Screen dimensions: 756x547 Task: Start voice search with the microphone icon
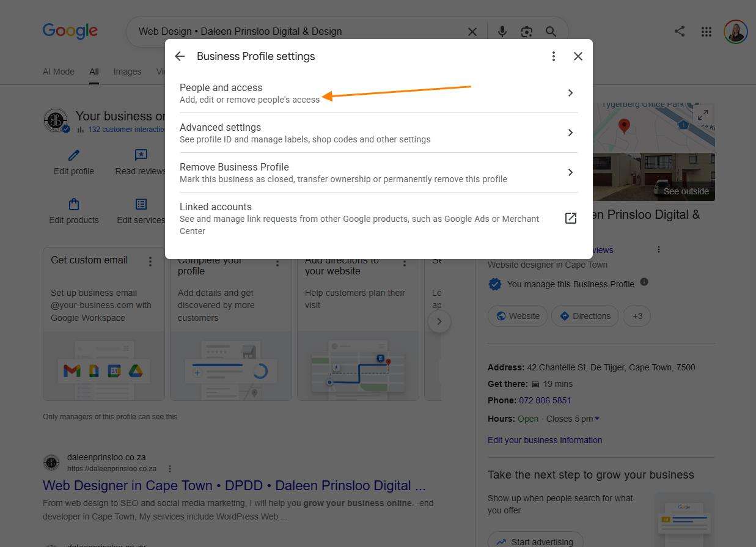pos(502,31)
